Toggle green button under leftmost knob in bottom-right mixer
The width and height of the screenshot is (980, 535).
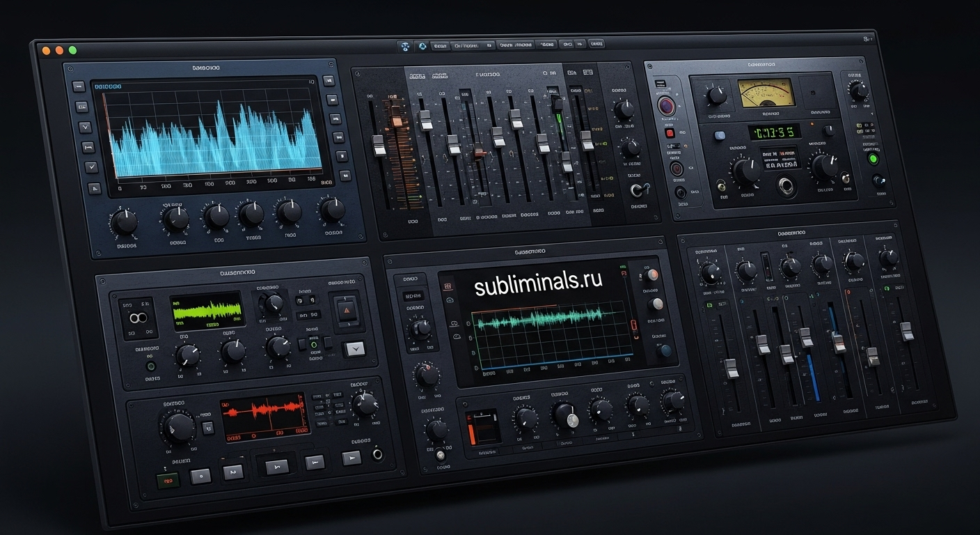point(708,304)
